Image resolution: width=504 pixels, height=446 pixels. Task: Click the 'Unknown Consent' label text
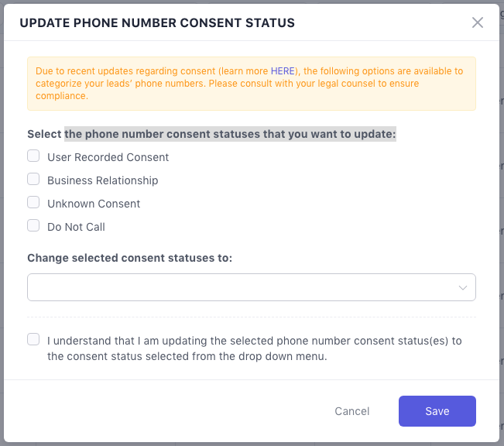[x=94, y=204]
